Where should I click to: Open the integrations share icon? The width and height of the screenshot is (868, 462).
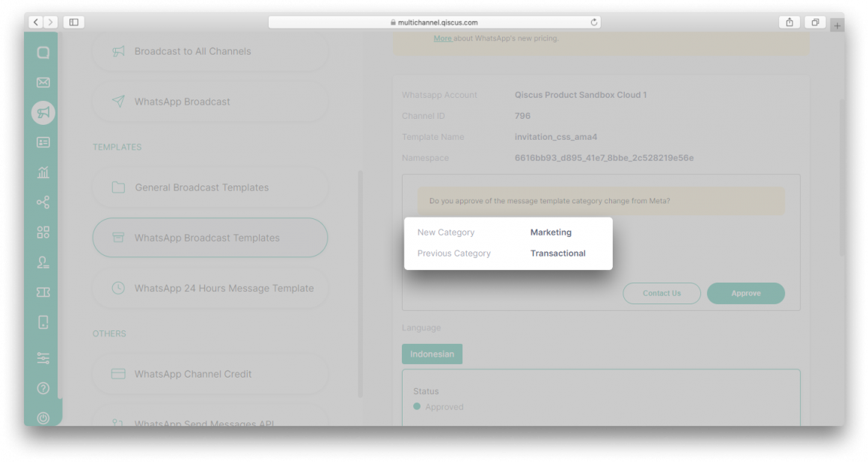pos(43,202)
